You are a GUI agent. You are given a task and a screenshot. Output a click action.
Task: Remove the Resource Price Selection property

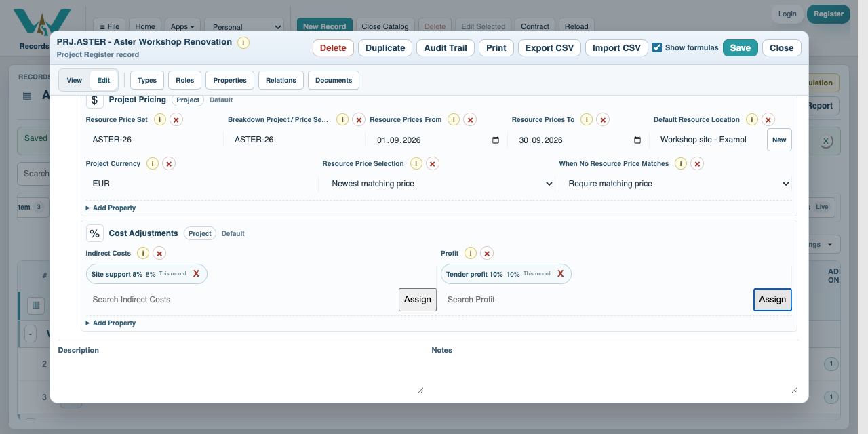point(433,164)
